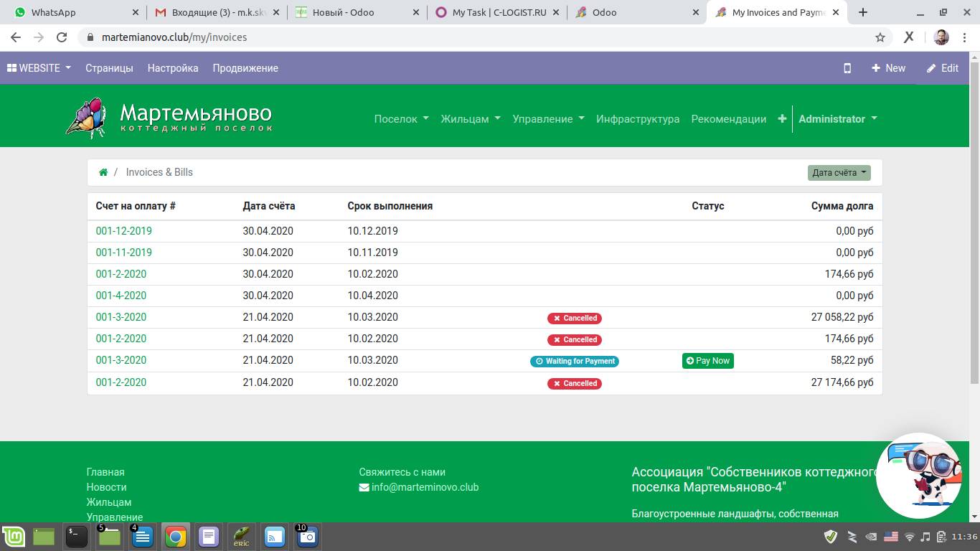980x551 pixels.
Task: Reload the page using the browser refresh icon
Action: 62,37
